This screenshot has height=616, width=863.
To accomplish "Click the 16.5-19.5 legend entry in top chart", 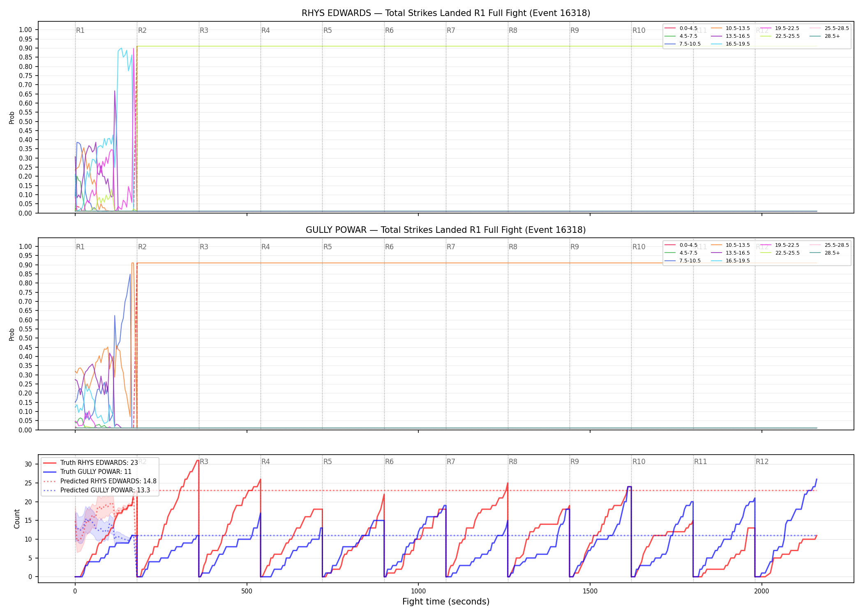I will tap(730, 44).
